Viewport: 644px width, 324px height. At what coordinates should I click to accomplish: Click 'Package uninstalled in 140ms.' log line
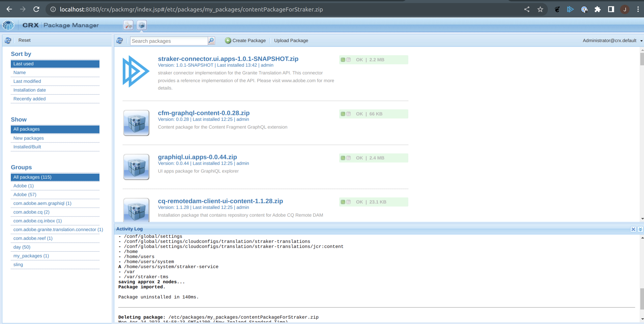click(158, 297)
